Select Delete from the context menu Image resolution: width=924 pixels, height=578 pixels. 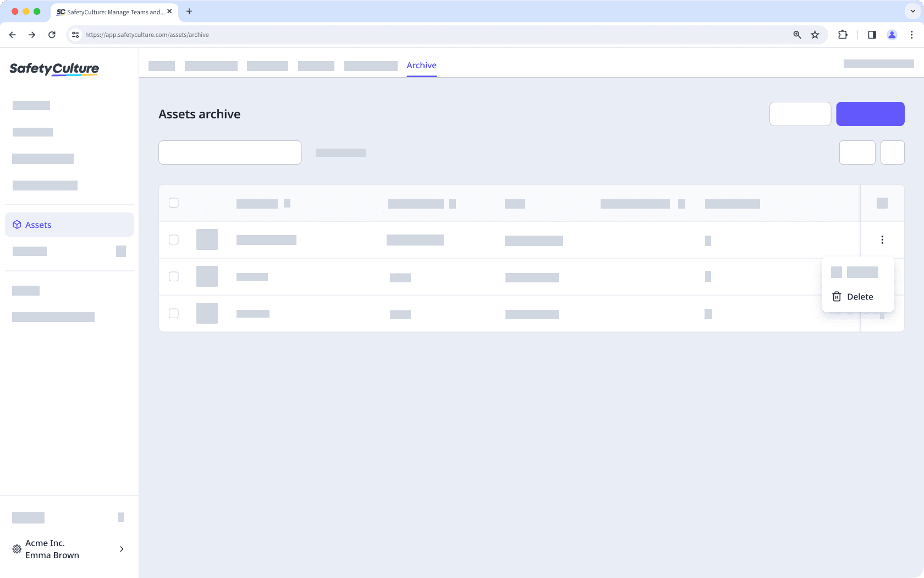tap(860, 296)
